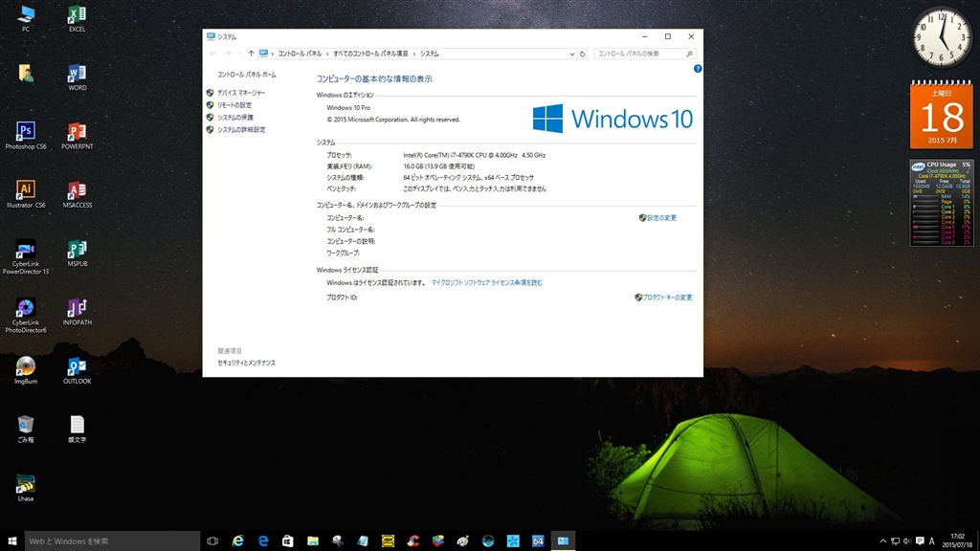
Task: Click the コントロール パネル breadcrumb
Action: [x=300, y=54]
